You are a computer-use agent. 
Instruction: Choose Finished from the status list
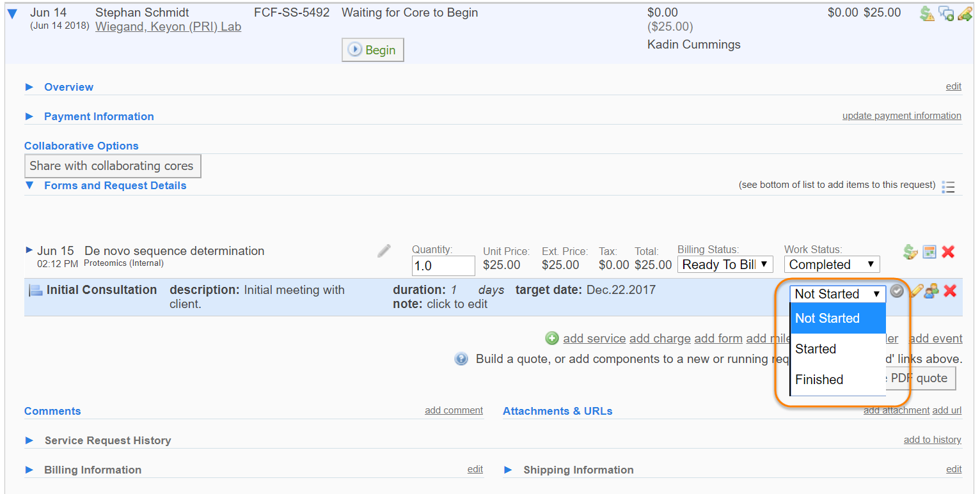819,380
